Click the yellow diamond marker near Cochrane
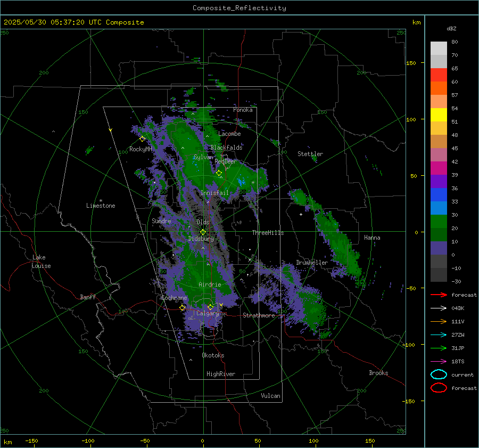The height and width of the screenshot is (448, 479). click(182, 307)
